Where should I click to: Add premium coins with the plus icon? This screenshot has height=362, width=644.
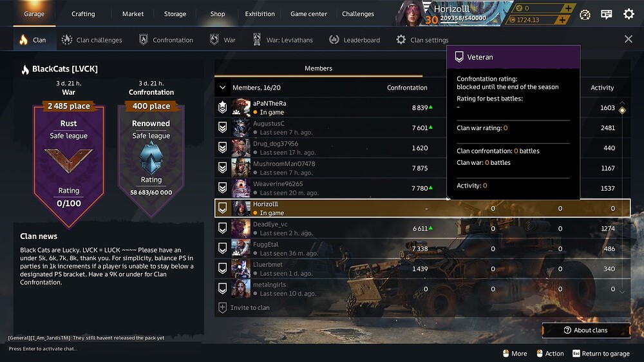(568, 8)
